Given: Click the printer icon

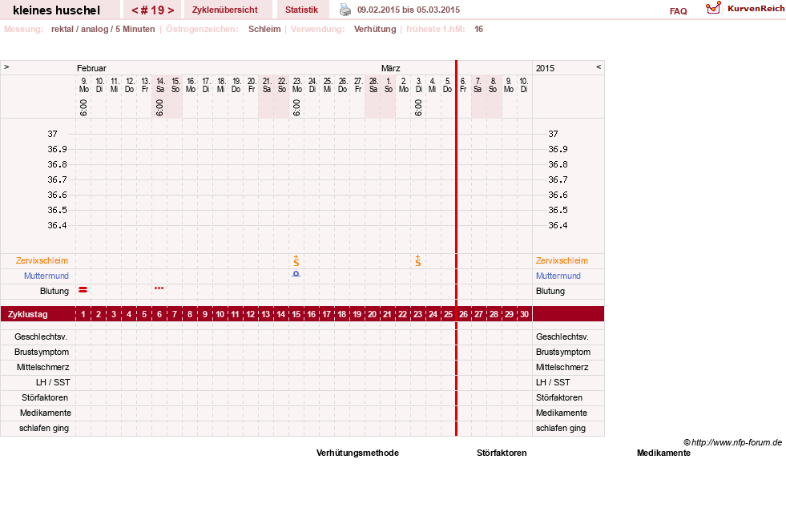Looking at the screenshot, I should (x=345, y=10).
